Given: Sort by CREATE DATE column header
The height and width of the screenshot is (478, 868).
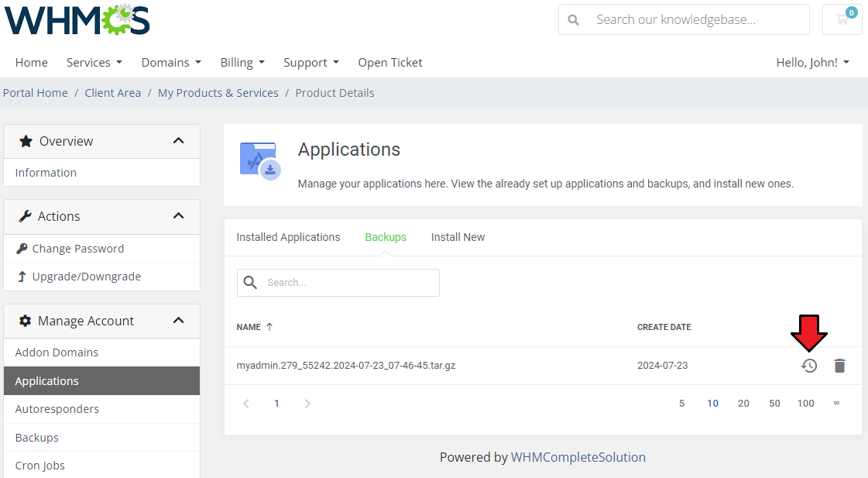Looking at the screenshot, I should pos(664,327).
